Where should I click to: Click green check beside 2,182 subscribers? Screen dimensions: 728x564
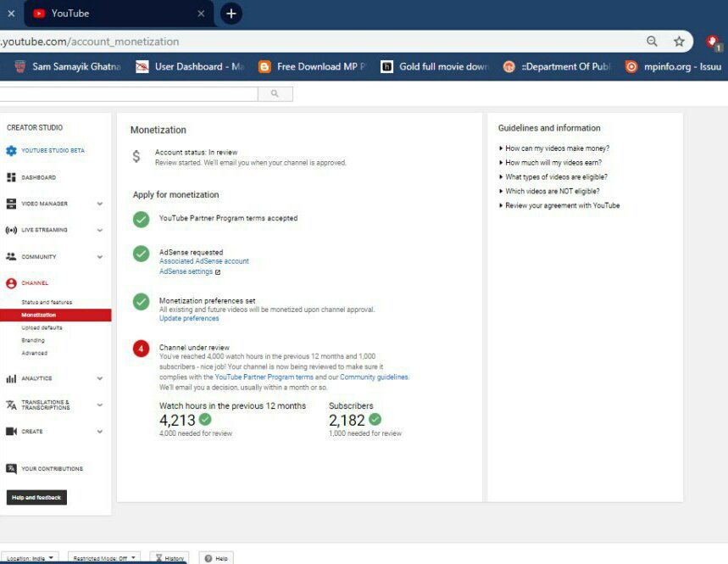tap(375, 419)
